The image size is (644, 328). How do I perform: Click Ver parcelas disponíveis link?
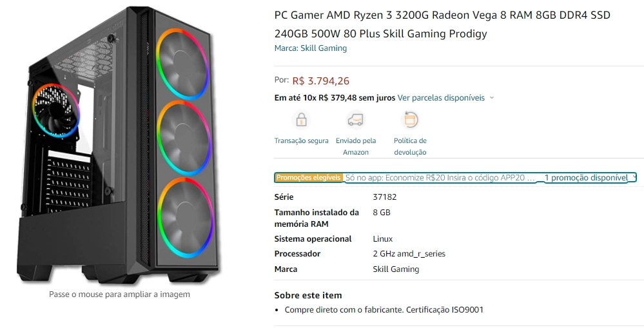(440, 98)
